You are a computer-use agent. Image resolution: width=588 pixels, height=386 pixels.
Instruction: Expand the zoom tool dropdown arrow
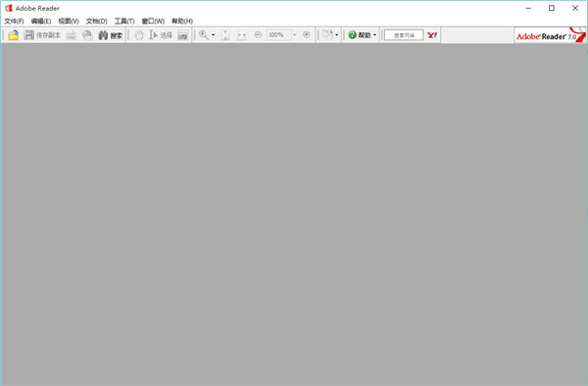click(x=213, y=35)
